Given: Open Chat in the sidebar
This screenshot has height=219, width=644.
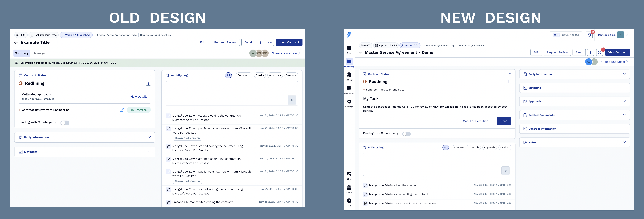Looking at the screenshot, I should pyautogui.click(x=349, y=175).
